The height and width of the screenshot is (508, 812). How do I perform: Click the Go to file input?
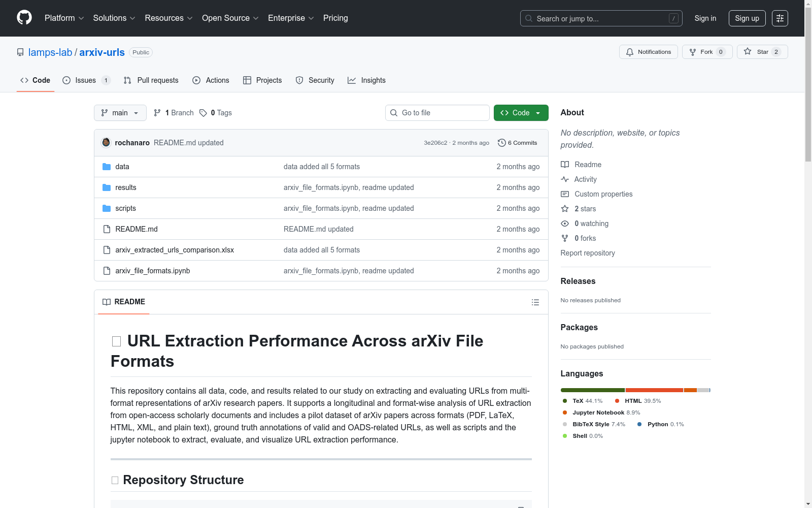click(x=437, y=113)
